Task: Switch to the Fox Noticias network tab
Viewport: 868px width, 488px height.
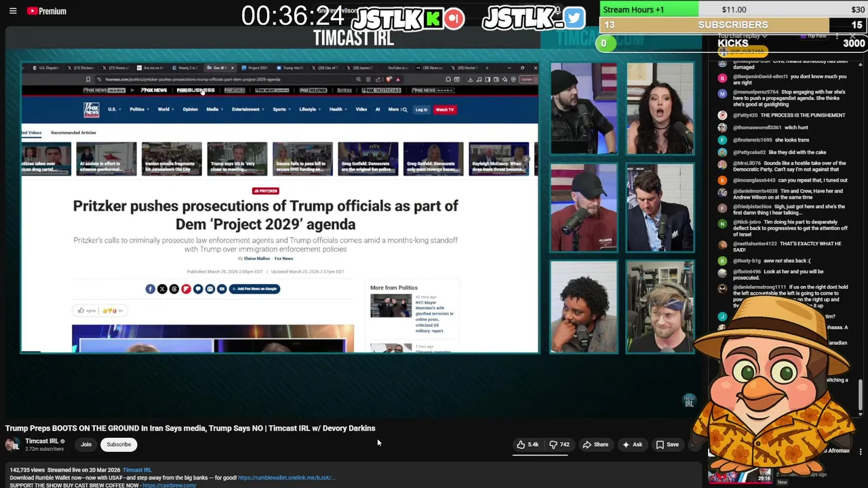Action: coord(381,90)
